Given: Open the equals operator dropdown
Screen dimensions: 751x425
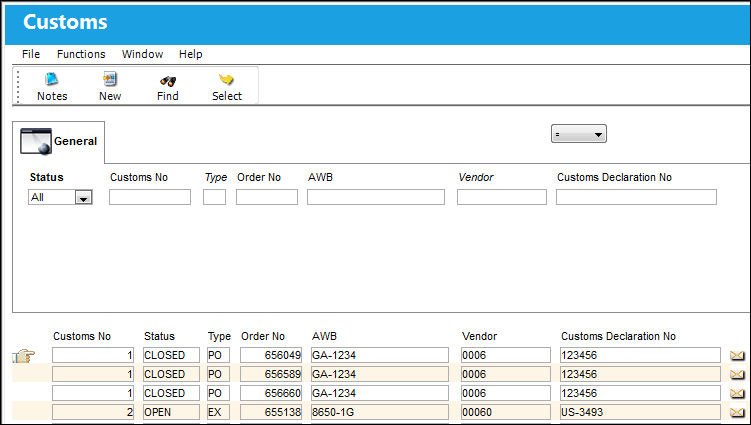Looking at the screenshot, I should [579, 134].
